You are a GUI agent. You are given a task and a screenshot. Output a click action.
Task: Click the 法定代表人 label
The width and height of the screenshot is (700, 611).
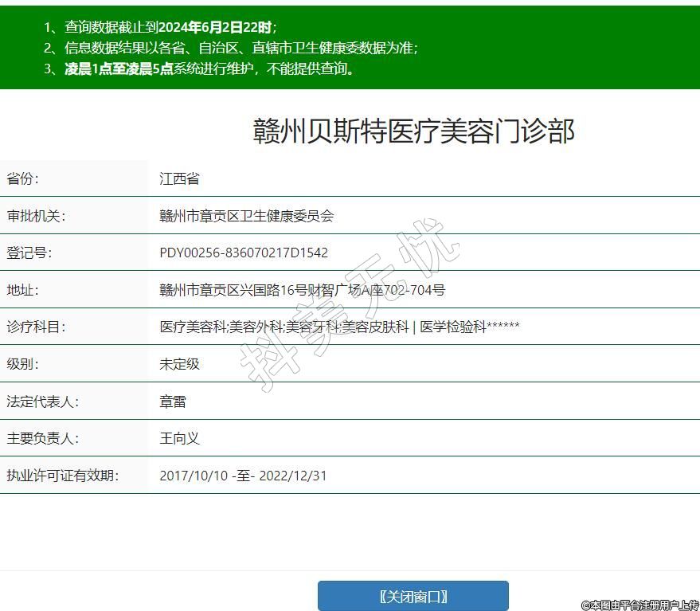pyautogui.click(x=42, y=401)
